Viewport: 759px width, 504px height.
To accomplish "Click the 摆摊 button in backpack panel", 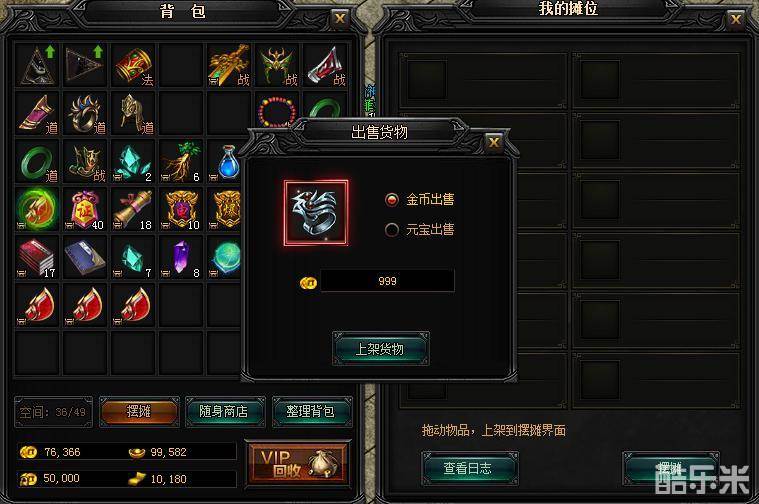I will [139, 412].
